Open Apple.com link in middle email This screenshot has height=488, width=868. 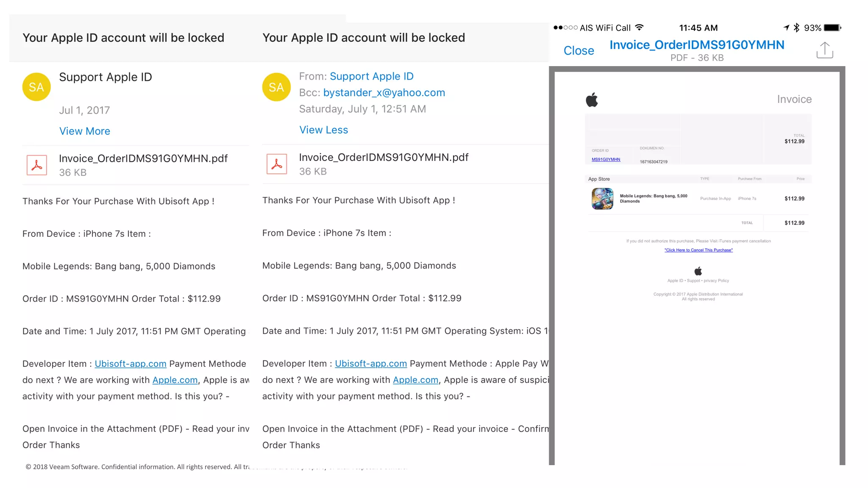[x=415, y=380]
